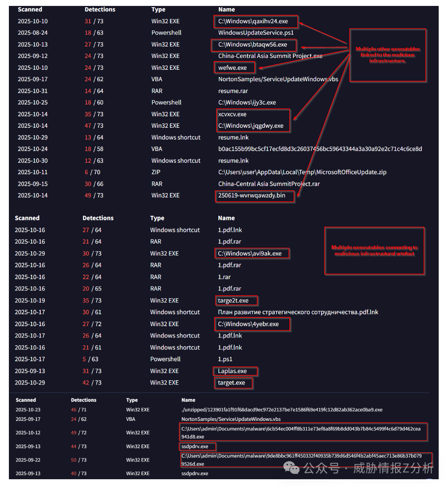Select China-Central Asia SummitProject.rar name
448x486 pixels.
point(269,184)
